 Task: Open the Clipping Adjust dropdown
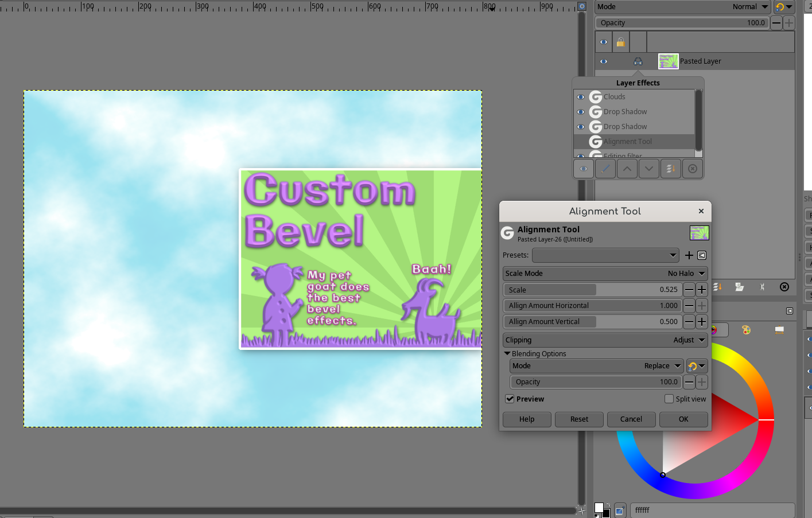tap(605, 340)
